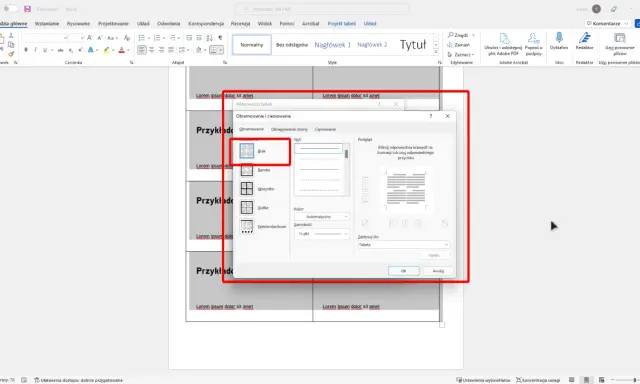Open Change Case Aa menu
This screenshot has height=384, width=640.
pos(112,38)
